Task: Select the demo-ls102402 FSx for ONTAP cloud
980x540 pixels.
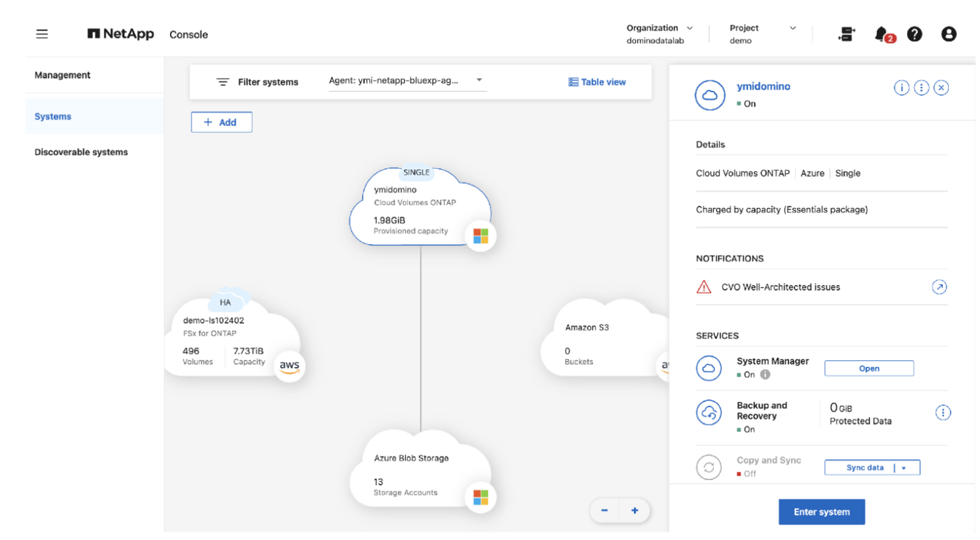Action: point(234,335)
